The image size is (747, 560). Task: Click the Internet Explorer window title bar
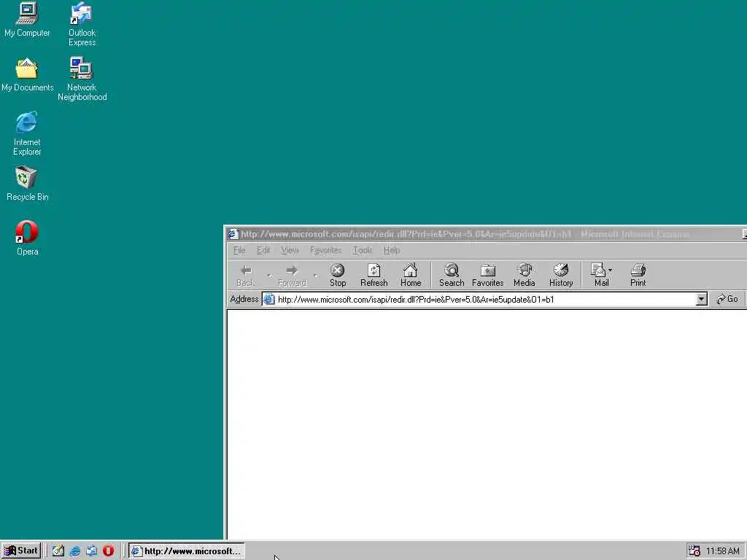pos(486,234)
